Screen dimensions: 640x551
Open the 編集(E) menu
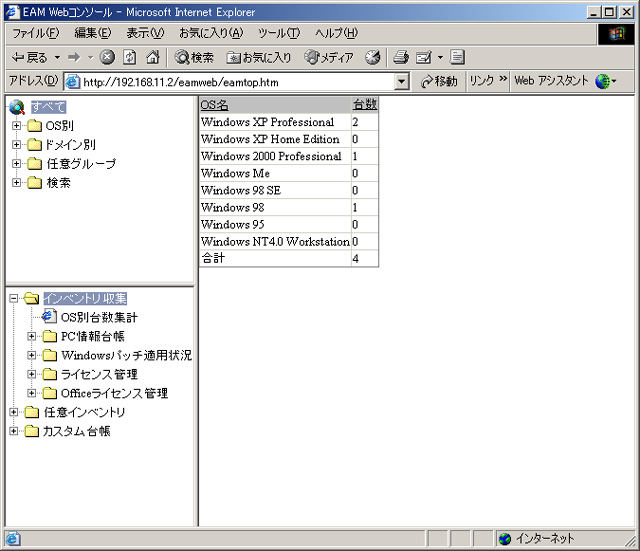[93, 33]
